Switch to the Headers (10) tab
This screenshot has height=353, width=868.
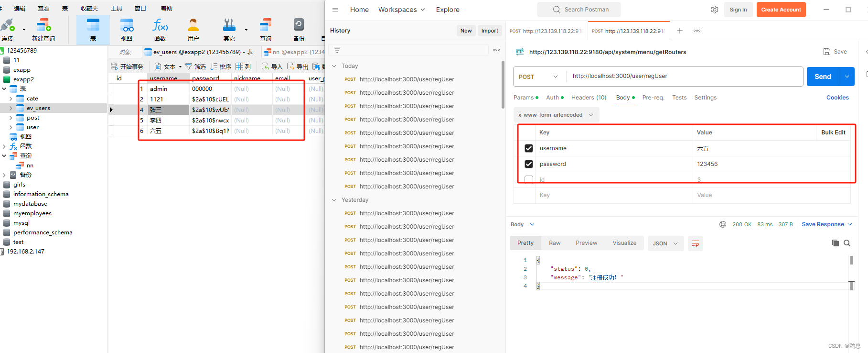[x=589, y=98]
